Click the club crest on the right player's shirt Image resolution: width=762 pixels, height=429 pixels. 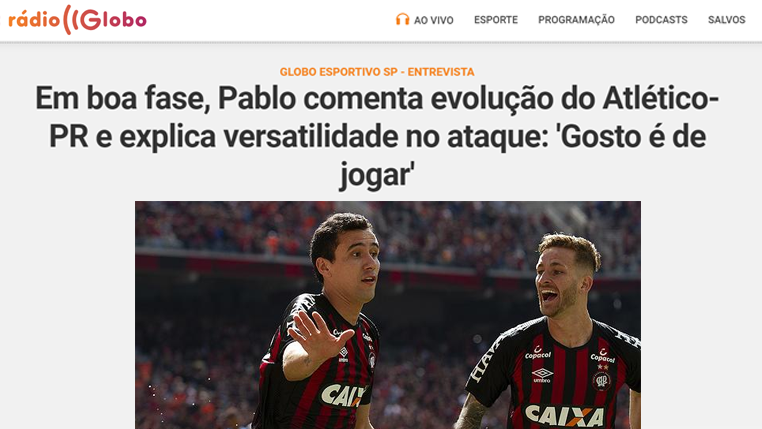[602, 381]
